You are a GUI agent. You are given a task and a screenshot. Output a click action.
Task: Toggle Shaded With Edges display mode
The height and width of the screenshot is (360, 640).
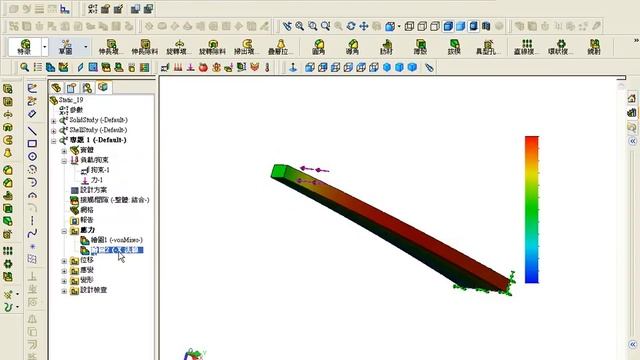pyautogui.click(x=448, y=26)
